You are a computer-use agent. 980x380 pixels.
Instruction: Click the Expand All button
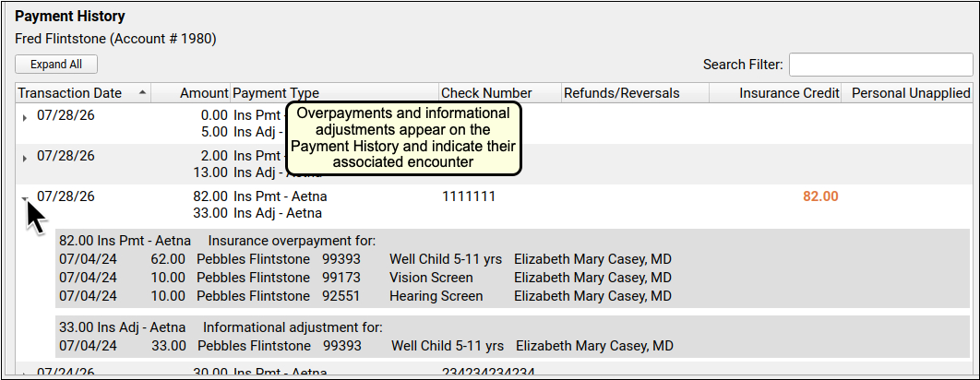(x=56, y=65)
